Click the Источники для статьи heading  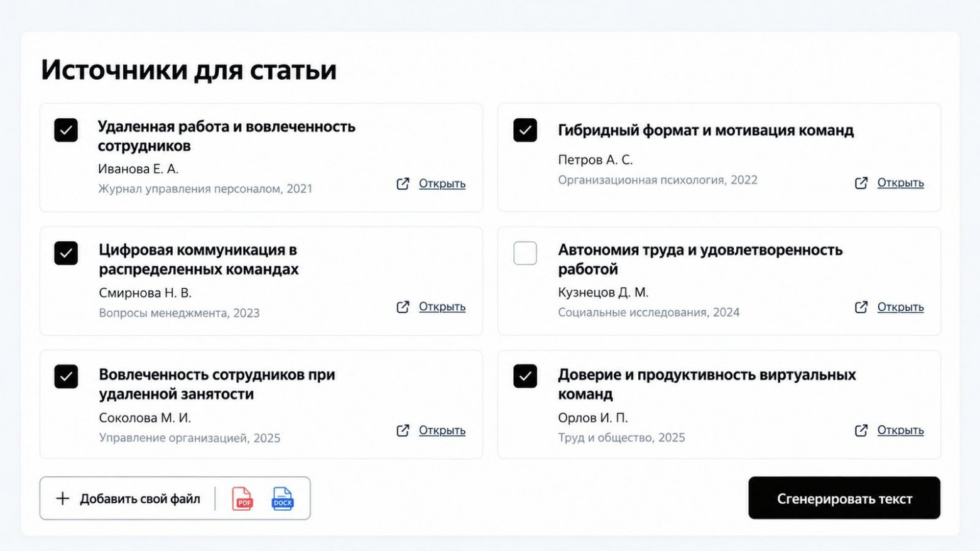coord(188,70)
